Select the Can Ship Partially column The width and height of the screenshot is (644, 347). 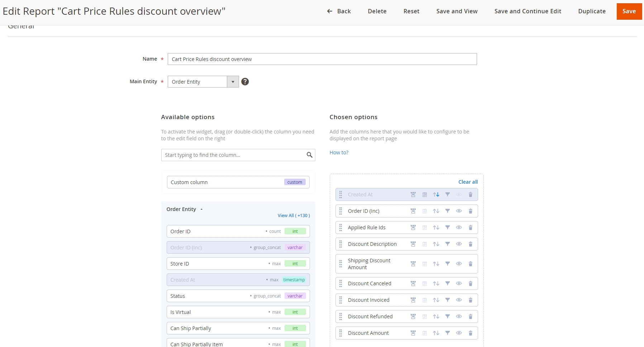coord(238,328)
